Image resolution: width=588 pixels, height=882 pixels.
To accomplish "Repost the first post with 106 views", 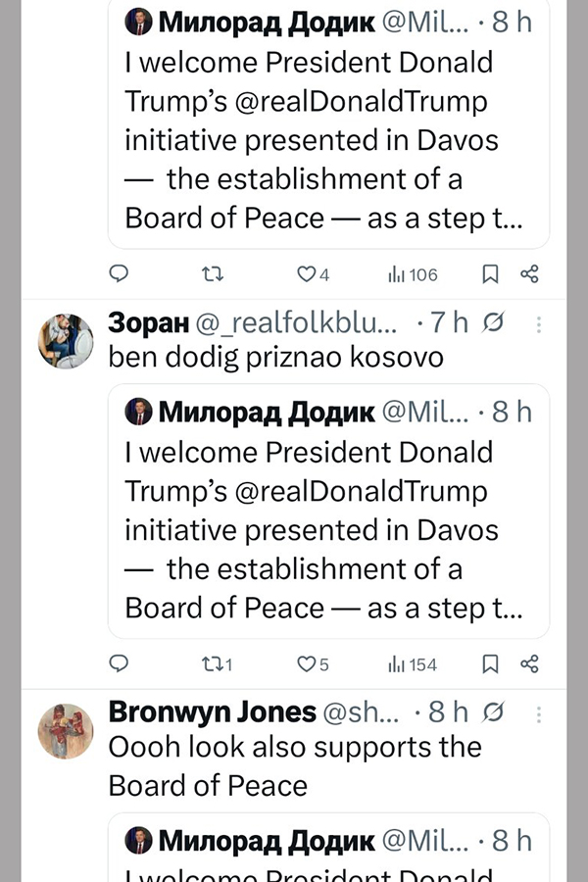I will coord(212,274).
